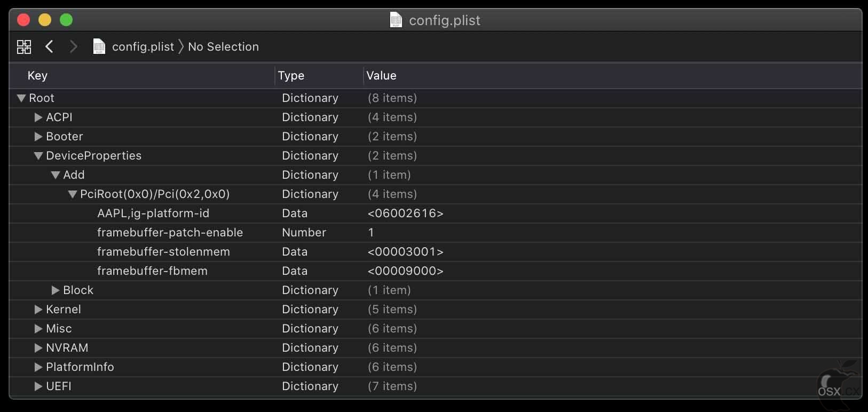The image size is (868, 412).
Task: Collapse the Add dictionary triangle
Action: pos(56,175)
